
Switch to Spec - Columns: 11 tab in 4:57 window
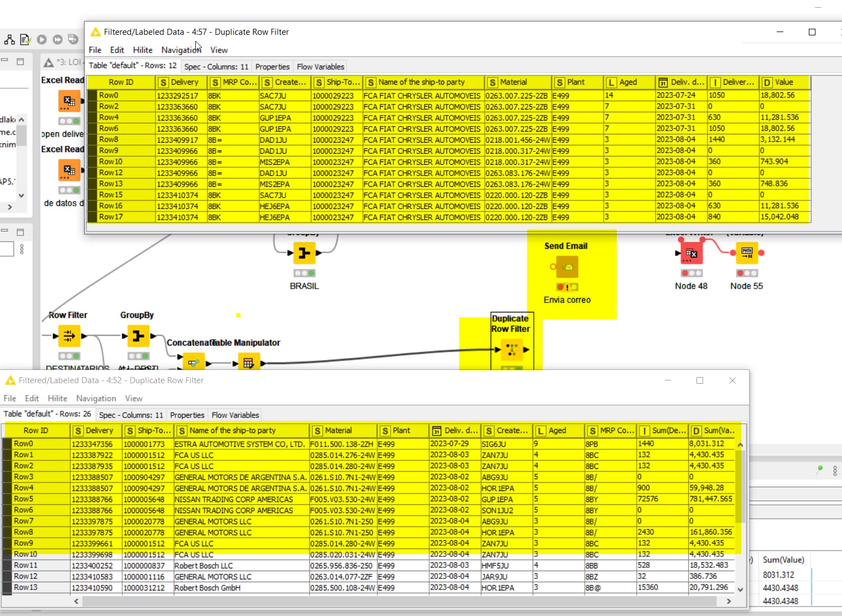point(216,66)
